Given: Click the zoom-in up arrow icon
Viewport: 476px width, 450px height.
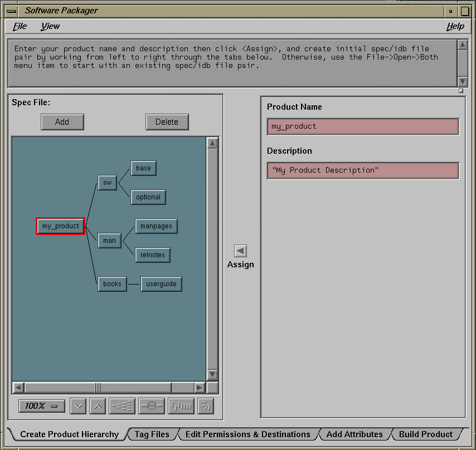Looking at the screenshot, I should click(98, 406).
